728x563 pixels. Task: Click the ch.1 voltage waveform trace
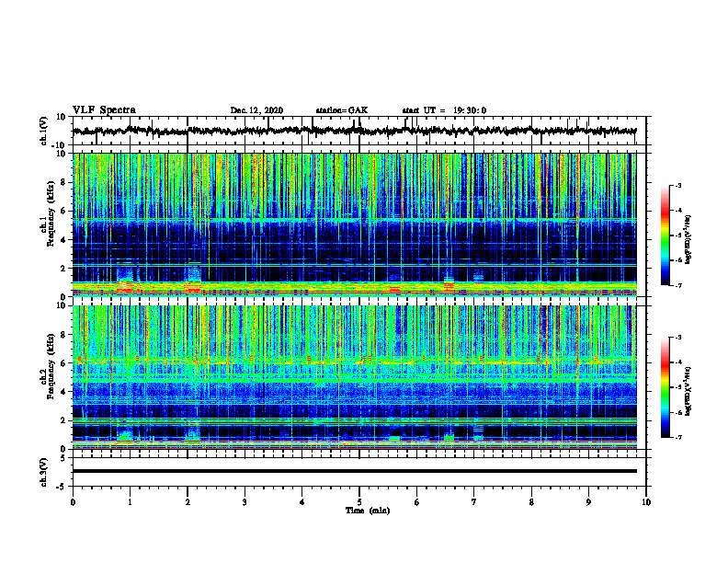tap(354, 131)
